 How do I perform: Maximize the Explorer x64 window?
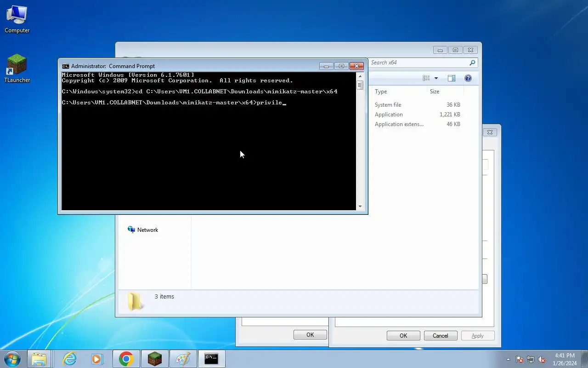tap(455, 50)
